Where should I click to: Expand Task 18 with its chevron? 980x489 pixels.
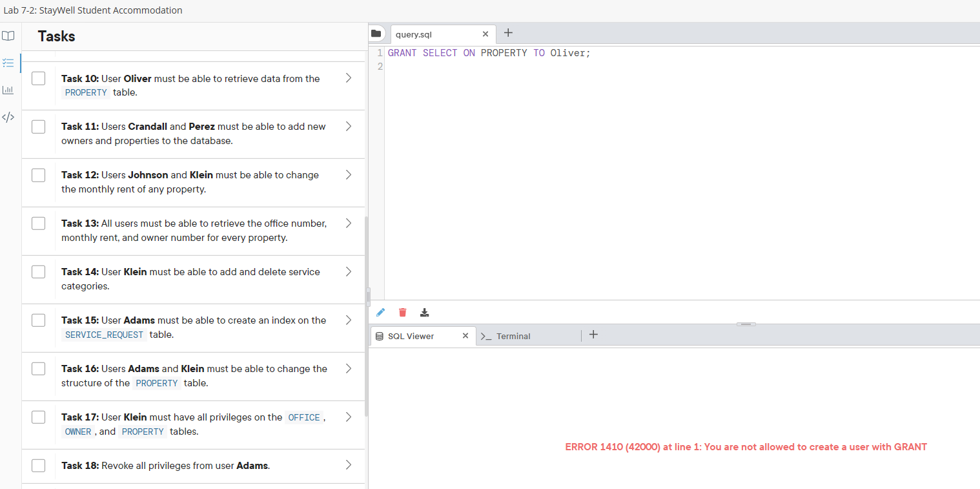(x=349, y=465)
